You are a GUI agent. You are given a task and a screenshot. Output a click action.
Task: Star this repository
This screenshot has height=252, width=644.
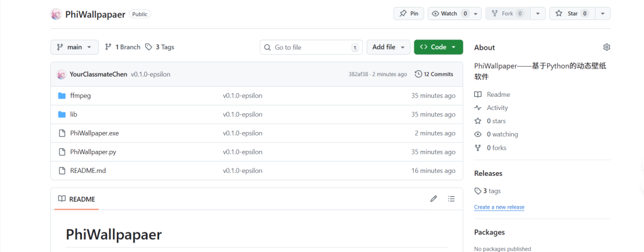point(572,14)
